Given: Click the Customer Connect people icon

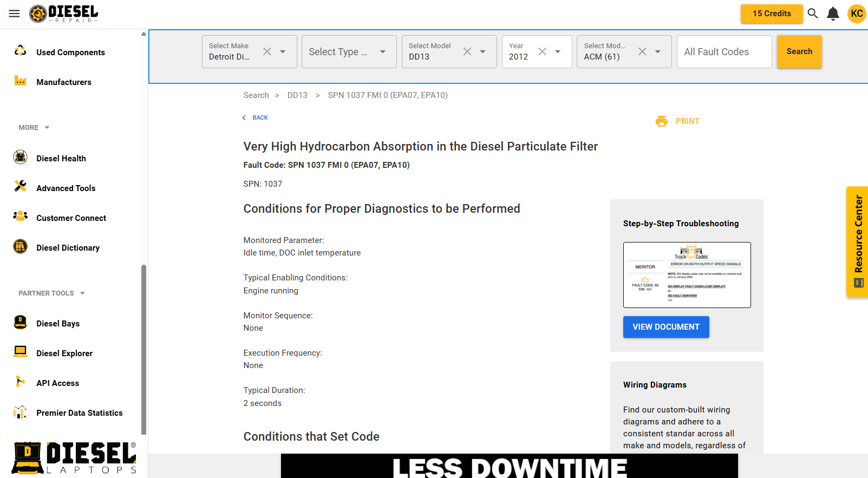Looking at the screenshot, I should (x=21, y=216).
